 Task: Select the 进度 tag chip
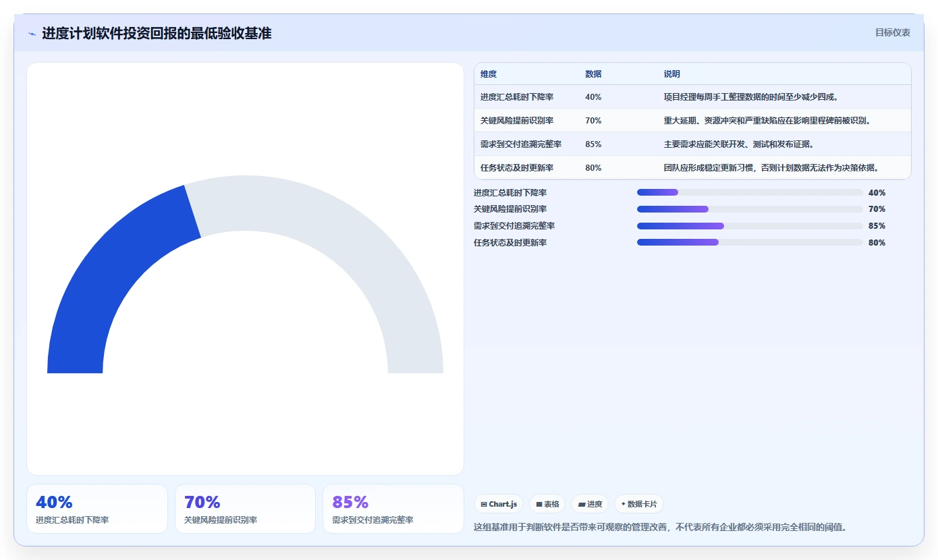(590, 504)
